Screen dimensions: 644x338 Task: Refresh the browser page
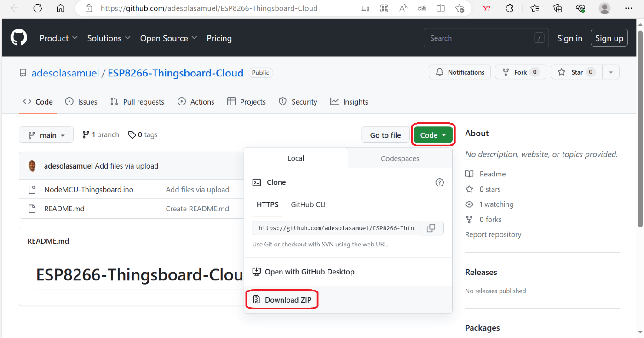tap(38, 8)
